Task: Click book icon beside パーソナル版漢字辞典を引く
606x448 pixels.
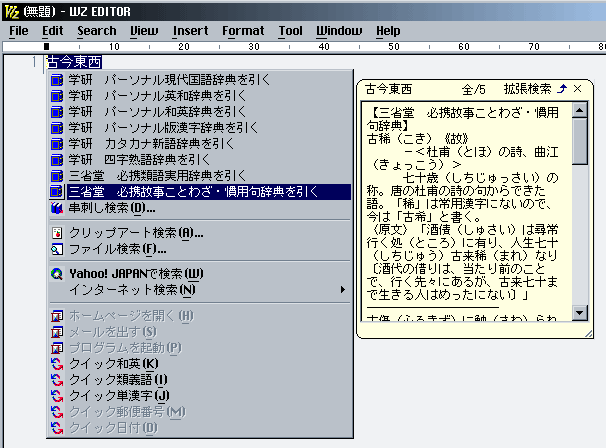Action: click(57, 128)
